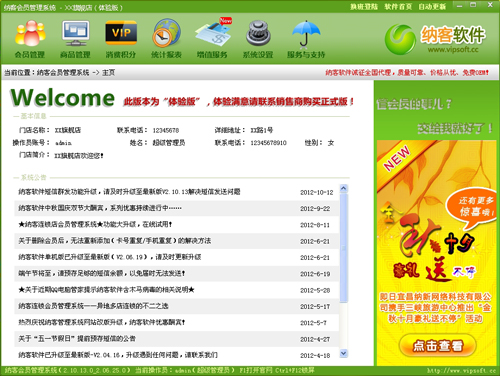Image resolution: width=500 pixels, height=376 pixels.
Task: Click announcement scrollbar down arrow
Action: pyautogui.click(x=344, y=353)
